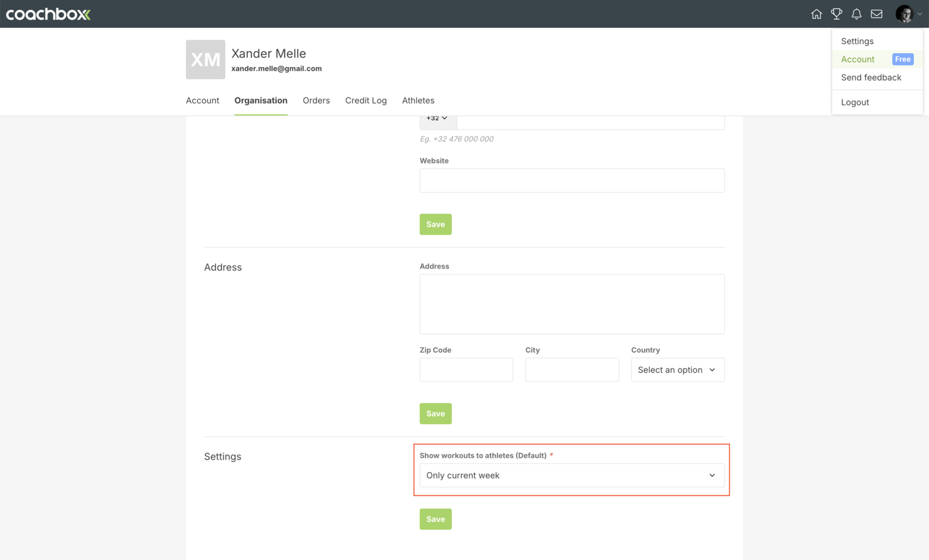Viewport: 929px width, 560px height.
Task: Expand the +32 phone country code dropdown
Action: point(437,118)
